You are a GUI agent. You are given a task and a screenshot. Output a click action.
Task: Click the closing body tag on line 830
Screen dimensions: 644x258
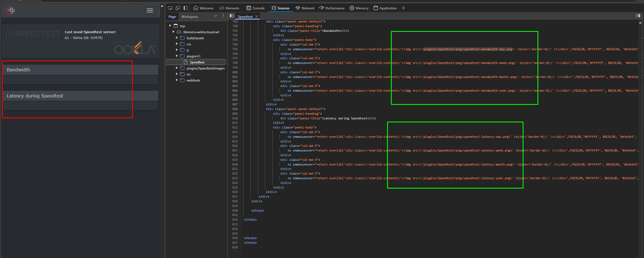point(257,211)
